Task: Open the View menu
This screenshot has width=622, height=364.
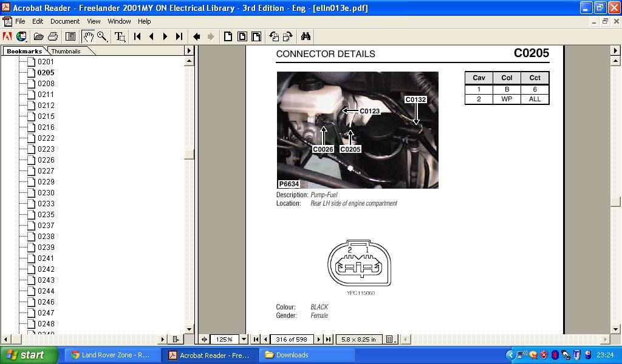Action: 94,21
